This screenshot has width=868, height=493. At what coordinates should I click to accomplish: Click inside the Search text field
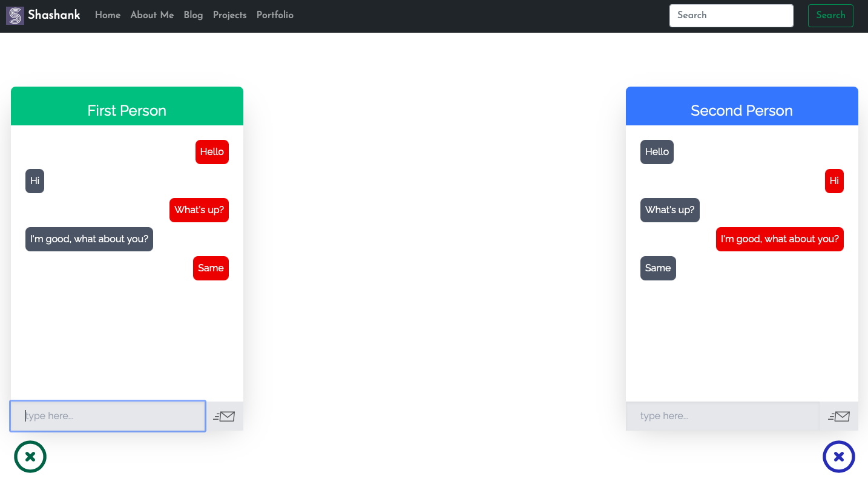(731, 16)
